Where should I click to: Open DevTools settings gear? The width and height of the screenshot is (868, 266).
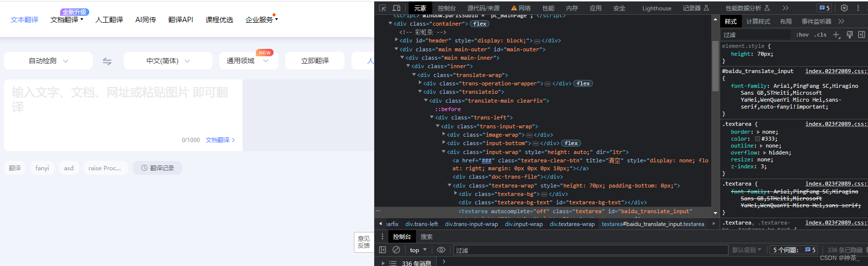click(x=844, y=8)
